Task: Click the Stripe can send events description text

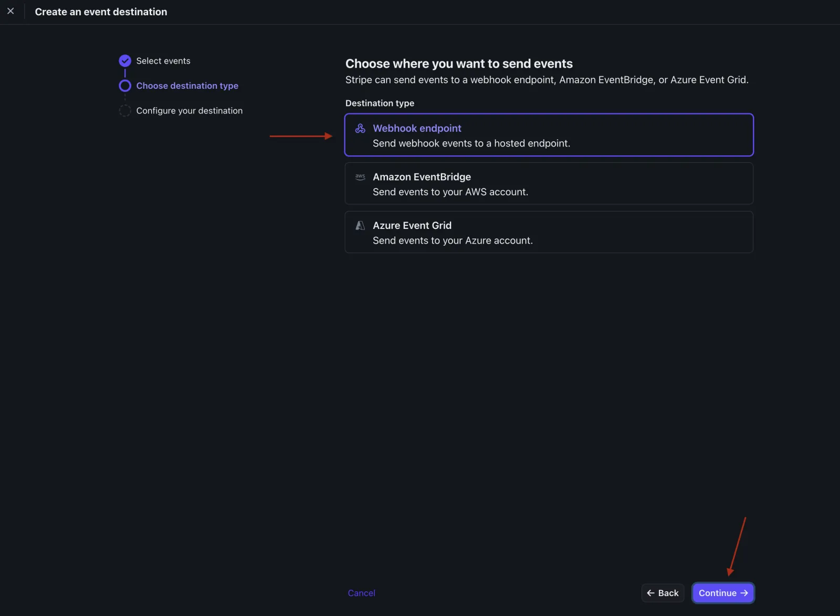Action: [547, 80]
